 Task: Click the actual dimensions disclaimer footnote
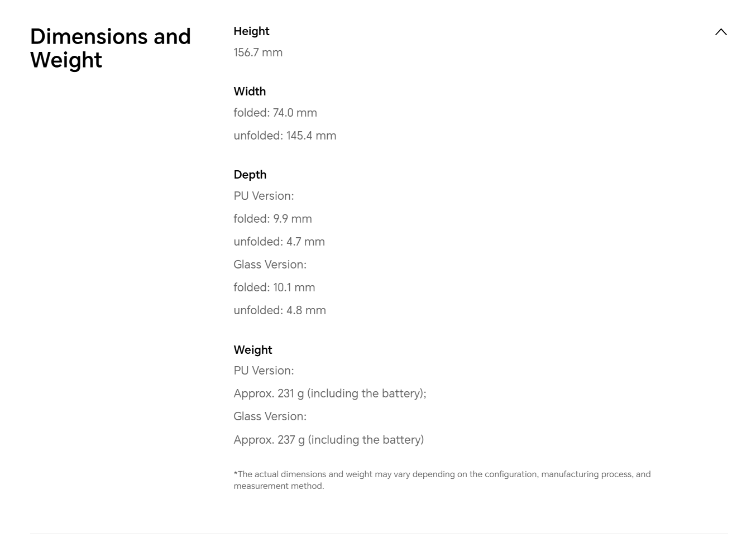click(442, 480)
